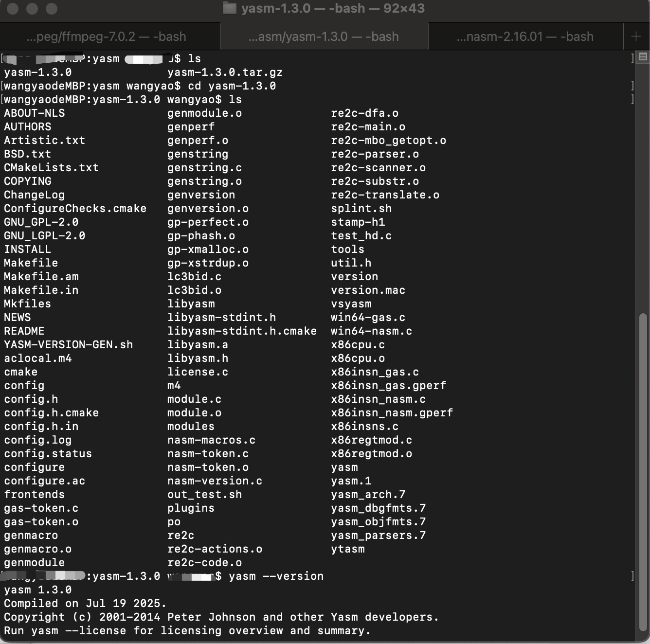Click nasm-version.c file name

click(215, 481)
